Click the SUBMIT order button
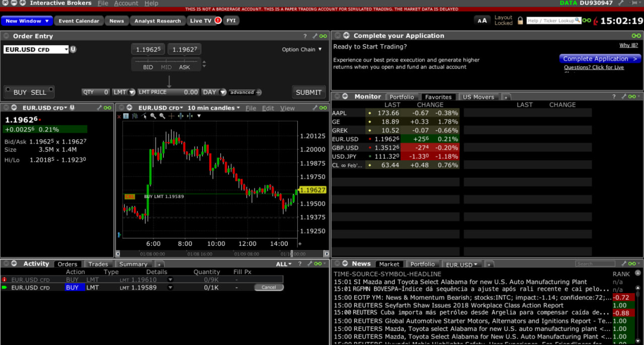 pos(308,92)
